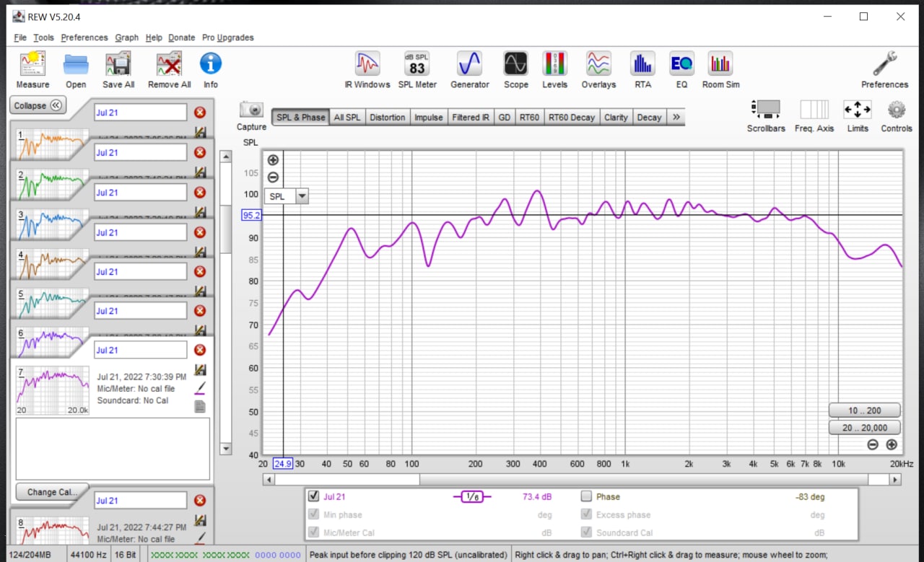Open the Help menu
The image size is (924, 562).
[154, 38]
